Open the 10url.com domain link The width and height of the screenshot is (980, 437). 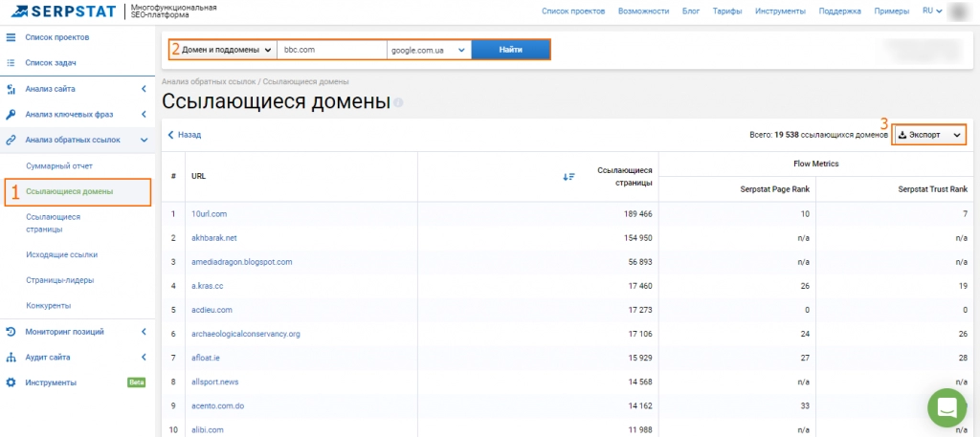point(209,214)
